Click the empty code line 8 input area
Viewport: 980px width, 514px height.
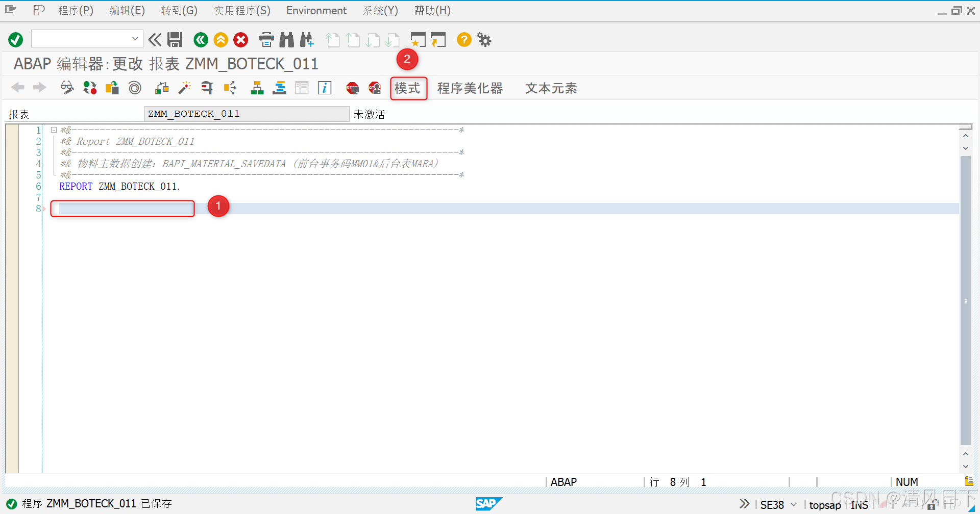(122, 208)
